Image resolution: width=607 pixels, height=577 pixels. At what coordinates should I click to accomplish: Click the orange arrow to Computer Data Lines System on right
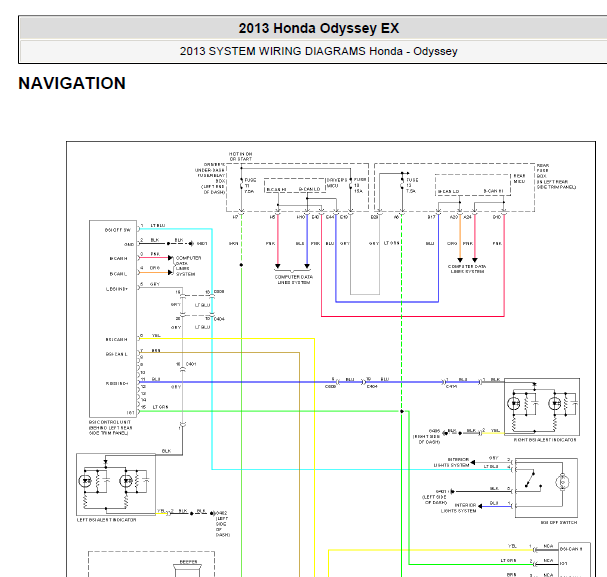click(x=460, y=260)
